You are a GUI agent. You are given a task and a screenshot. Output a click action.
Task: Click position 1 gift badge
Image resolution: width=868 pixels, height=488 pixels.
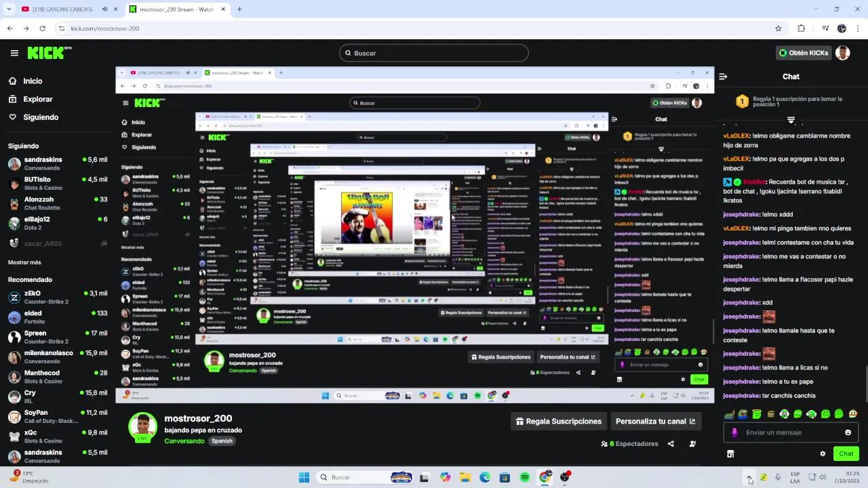742,102
